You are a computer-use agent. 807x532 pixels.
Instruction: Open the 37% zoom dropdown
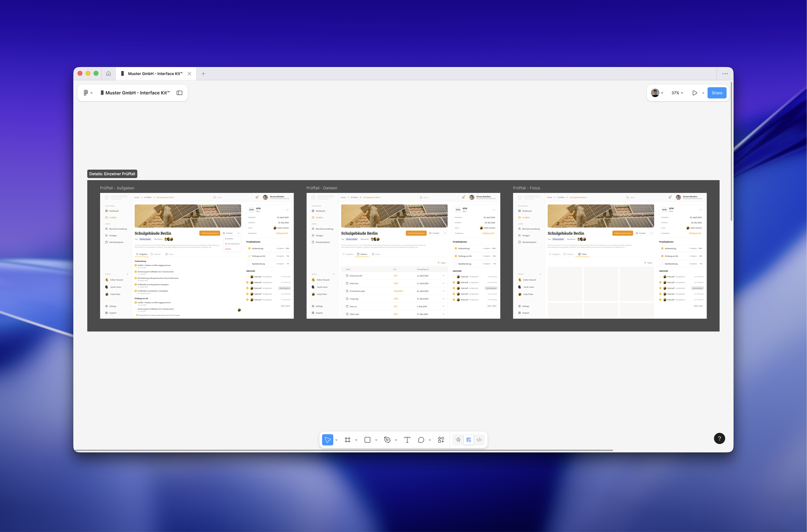(677, 93)
